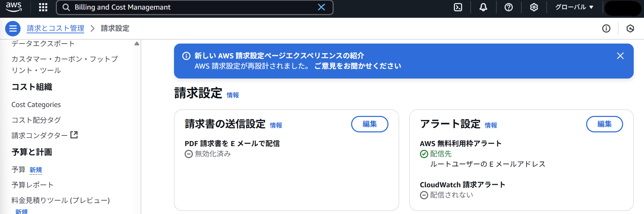
Task: Click the info icon in the banner
Action: (186, 56)
